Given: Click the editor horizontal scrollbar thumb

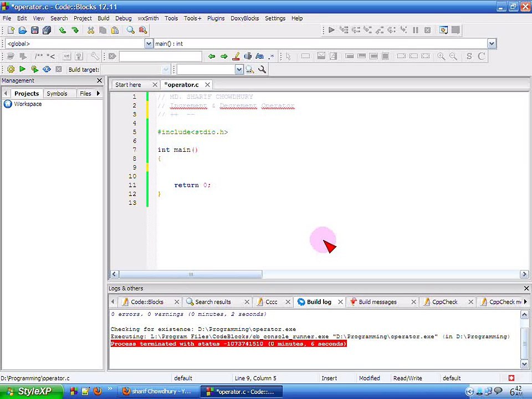Looking at the screenshot, I should click(191, 274).
